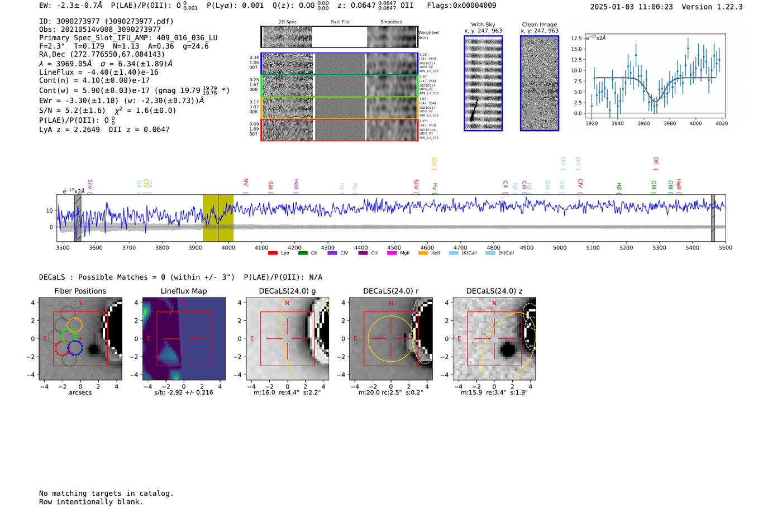Image resolution: width=782 pixels, height=532 pixels.
Task: Click the 'Cont(w)' gmag 19.79 line
Action: click(x=135, y=90)
